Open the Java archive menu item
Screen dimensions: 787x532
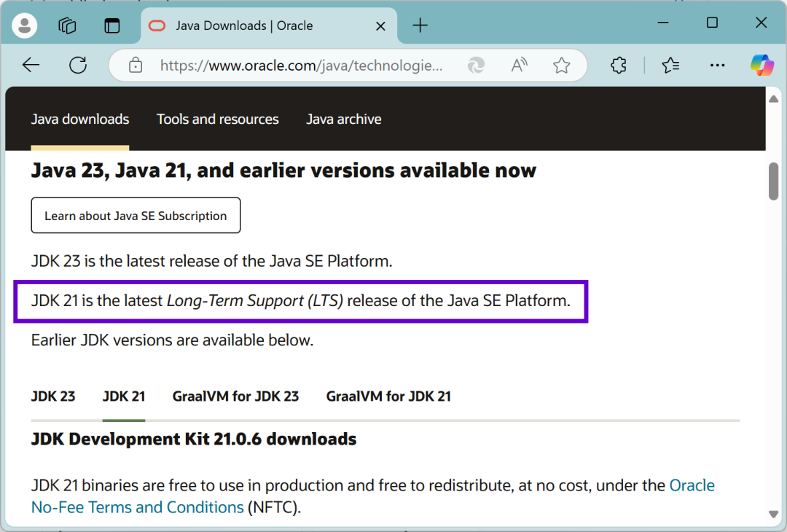click(343, 119)
